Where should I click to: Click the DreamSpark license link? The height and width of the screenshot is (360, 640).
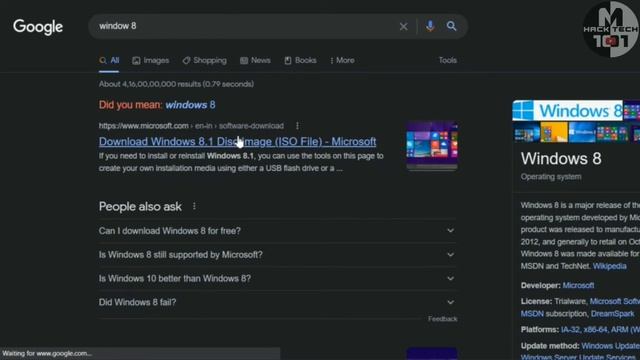(x=612, y=314)
